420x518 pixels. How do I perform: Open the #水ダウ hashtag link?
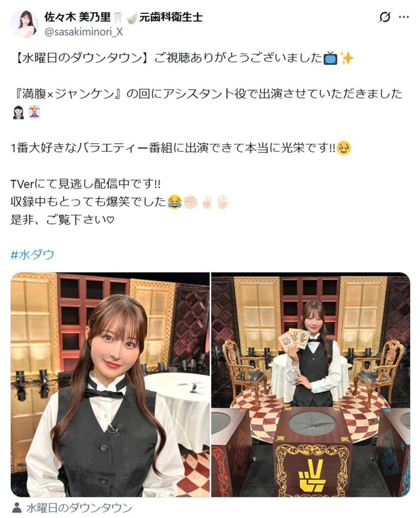(32, 255)
